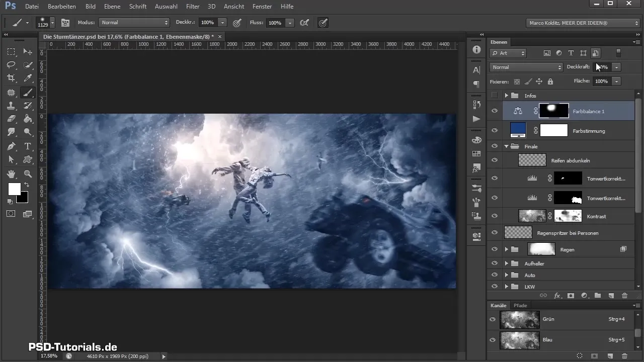Close the Die Sturmtänzer.psd document tab
Viewport: 644px width, 362px height.
[x=219, y=37]
